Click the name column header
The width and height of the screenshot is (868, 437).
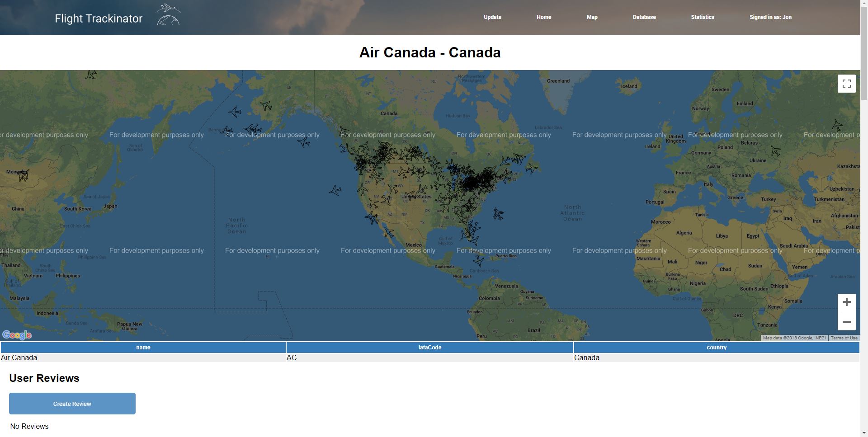[143, 348]
